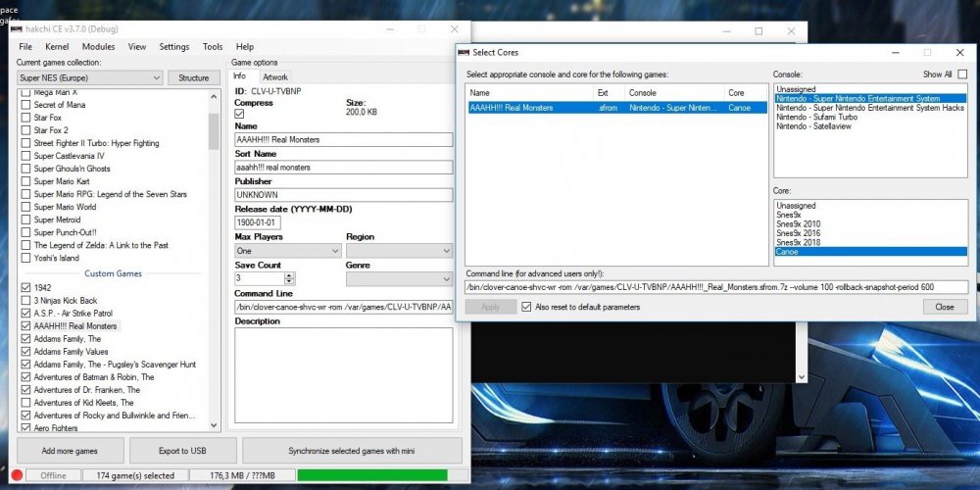Open the Region dropdown

[398, 251]
